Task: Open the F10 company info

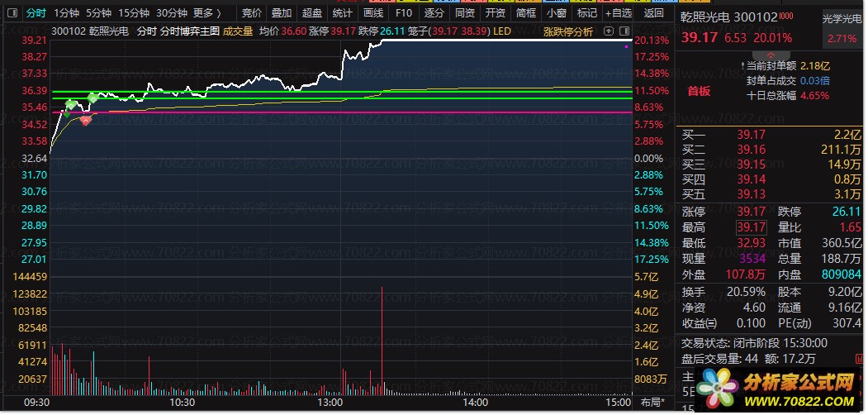Action: coord(404,12)
